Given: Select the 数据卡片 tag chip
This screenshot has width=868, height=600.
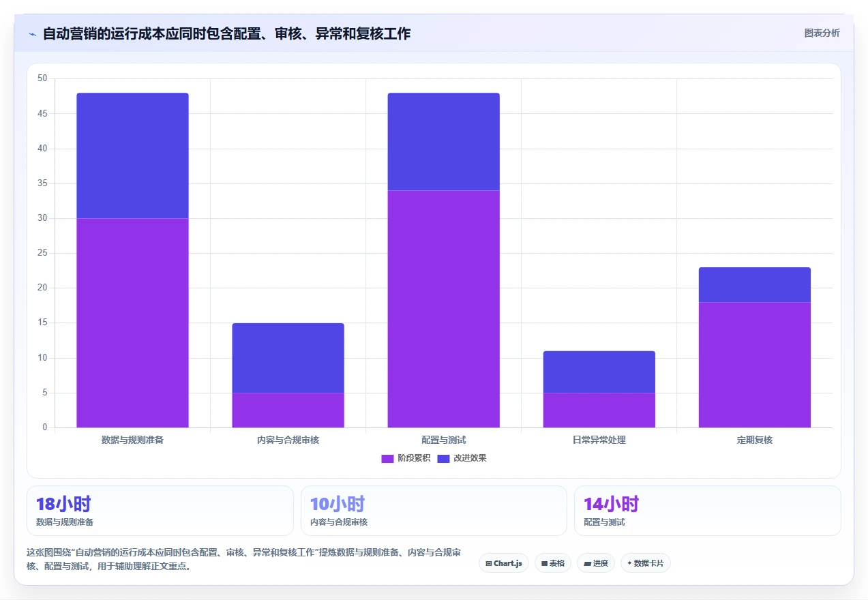Looking at the screenshot, I should click(646, 563).
